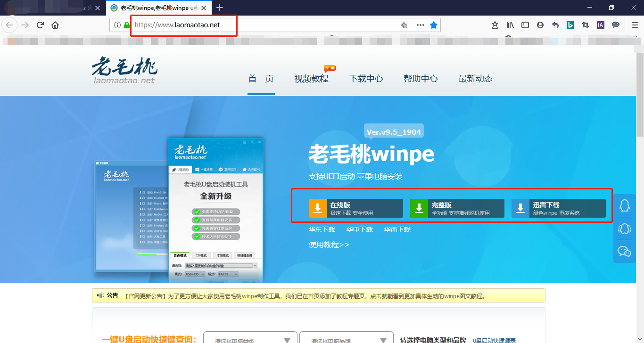Select the 老毛桃winpe browser tab
The height and width of the screenshot is (343, 644).
158,8
